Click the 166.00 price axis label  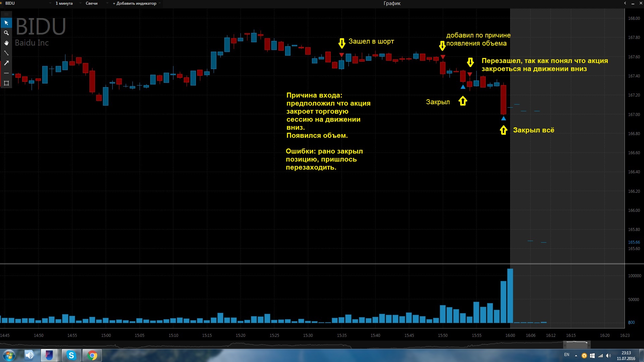coord(634,210)
